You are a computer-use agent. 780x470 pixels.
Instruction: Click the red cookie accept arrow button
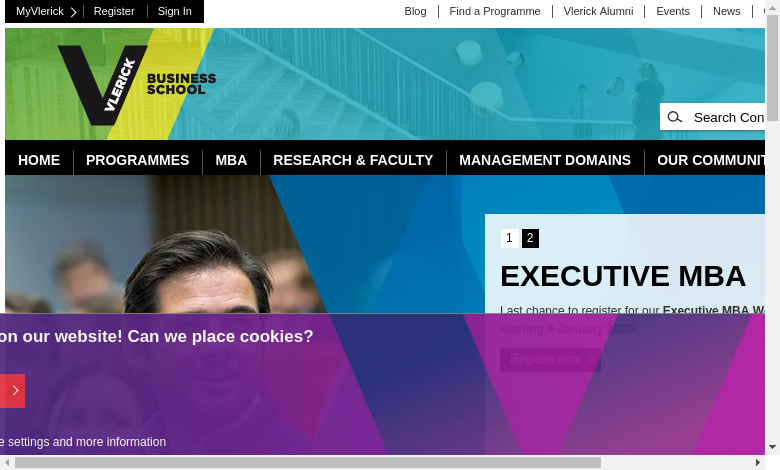pos(13,390)
